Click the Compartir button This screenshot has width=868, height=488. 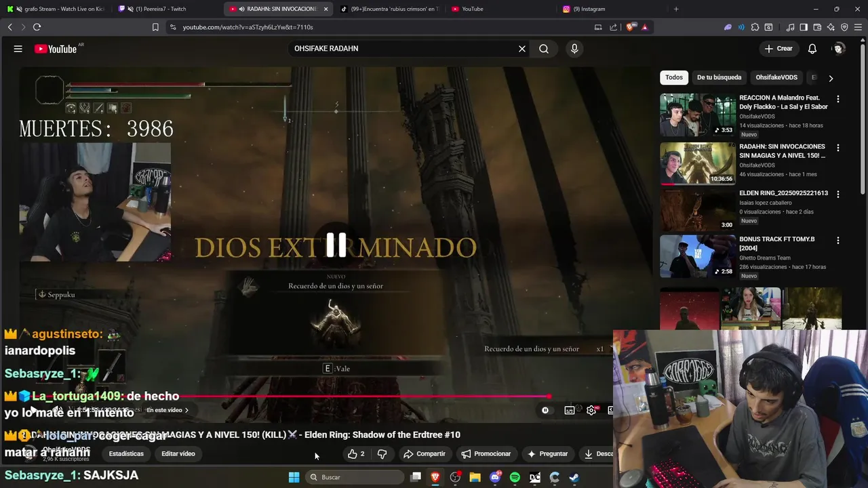pyautogui.click(x=424, y=454)
